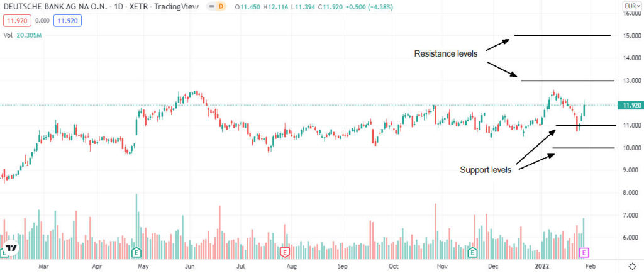Click the 13.000 label on the price axis

pyautogui.click(x=631, y=81)
